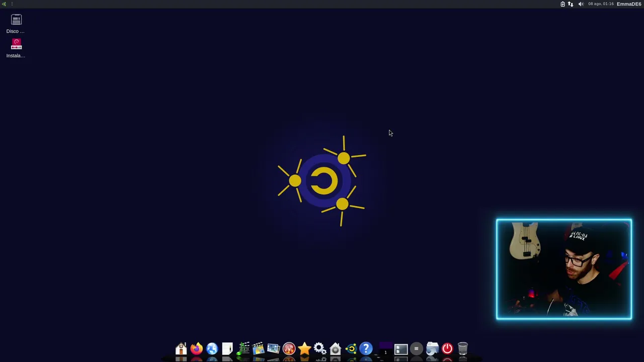Screen dimensions: 644x362
Task: Open the volume speaker tray icon
Action: point(581,4)
